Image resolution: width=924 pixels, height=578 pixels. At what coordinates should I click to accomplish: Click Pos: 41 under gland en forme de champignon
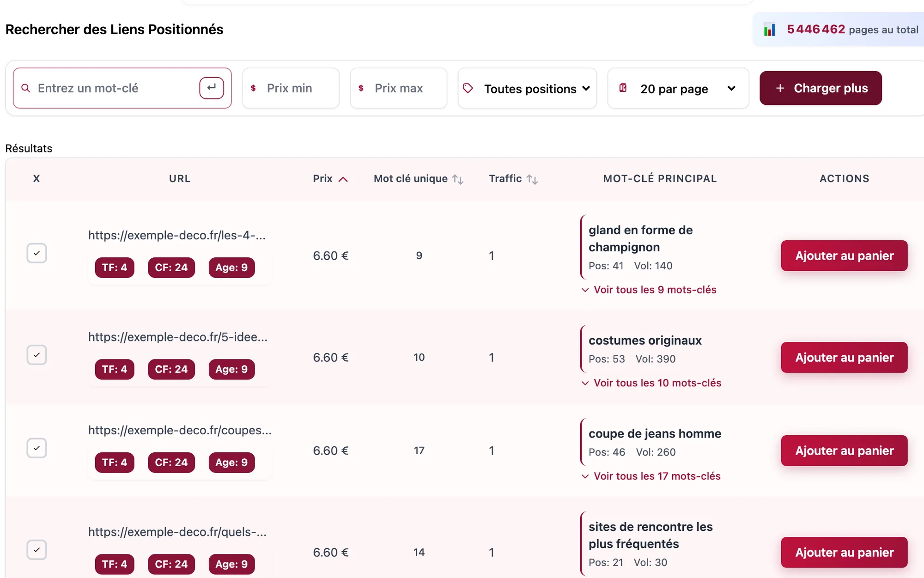tap(606, 266)
